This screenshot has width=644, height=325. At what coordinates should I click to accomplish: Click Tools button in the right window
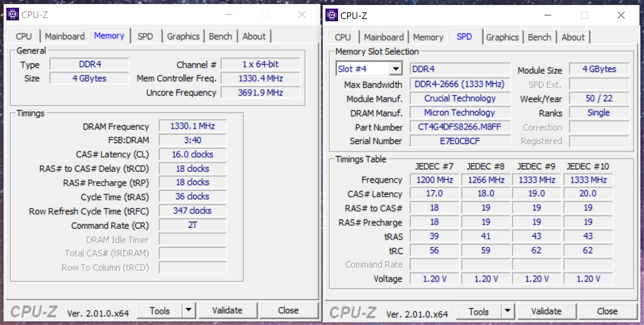point(479,311)
